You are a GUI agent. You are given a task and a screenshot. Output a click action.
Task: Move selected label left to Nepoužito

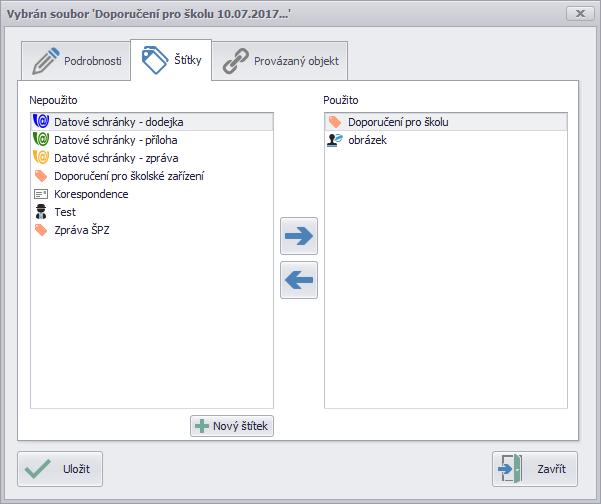(x=299, y=280)
